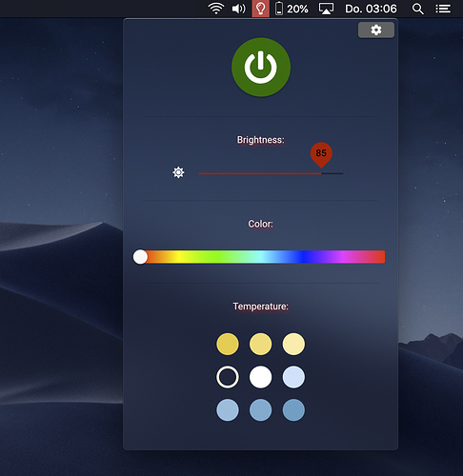This screenshot has height=476, width=463.
Task: Click the battery 20% indicator
Action: point(292,9)
